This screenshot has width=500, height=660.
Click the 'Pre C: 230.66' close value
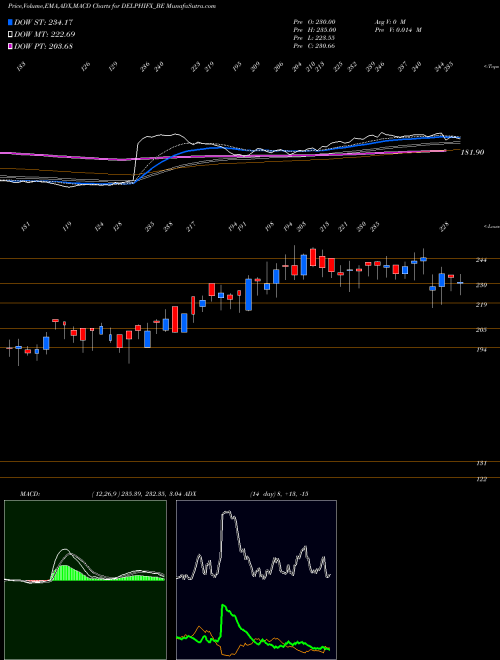314,46
